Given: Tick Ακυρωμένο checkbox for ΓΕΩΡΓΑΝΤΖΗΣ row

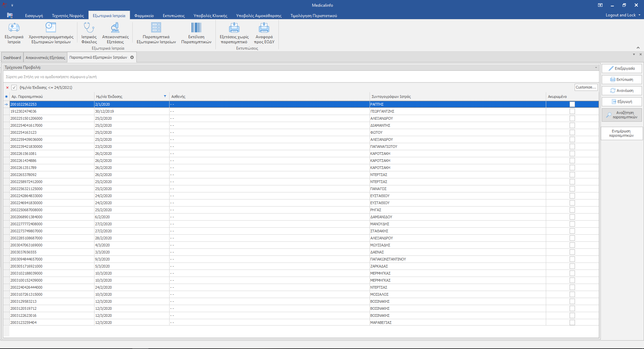Looking at the screenshot, I should click(x=572, y=111).
